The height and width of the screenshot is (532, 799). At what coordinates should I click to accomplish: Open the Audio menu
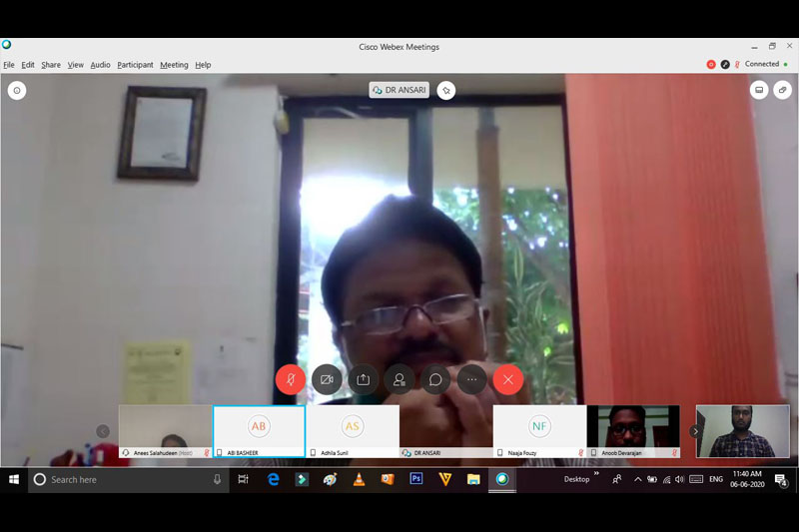click(100, 65)
